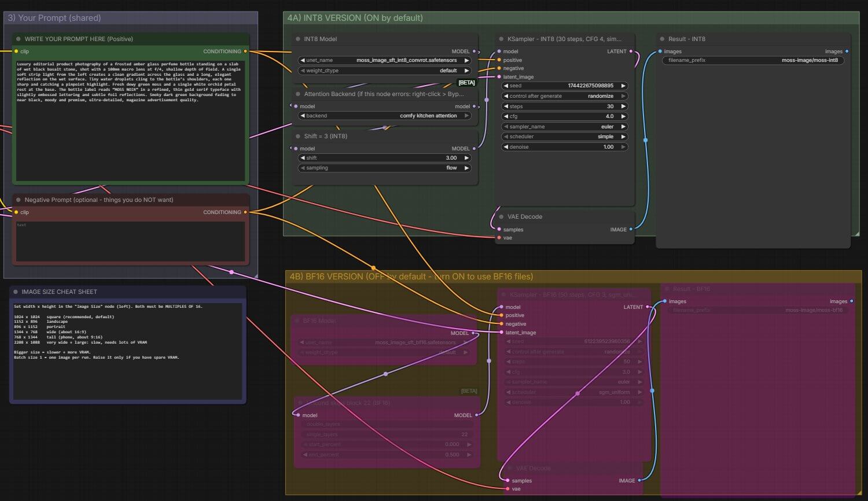
Task: Click the filename_prefix field in Result - INT8
Action: (753, 60)
